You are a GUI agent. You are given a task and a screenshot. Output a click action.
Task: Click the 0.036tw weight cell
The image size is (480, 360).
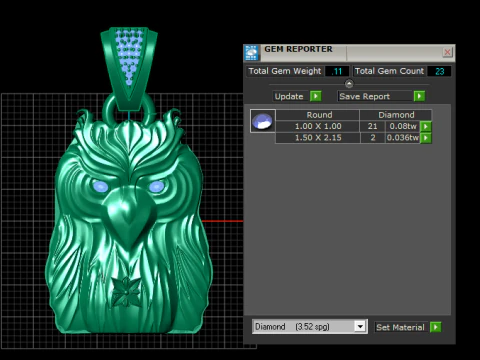pyautogui.click(x=403, y=138)
